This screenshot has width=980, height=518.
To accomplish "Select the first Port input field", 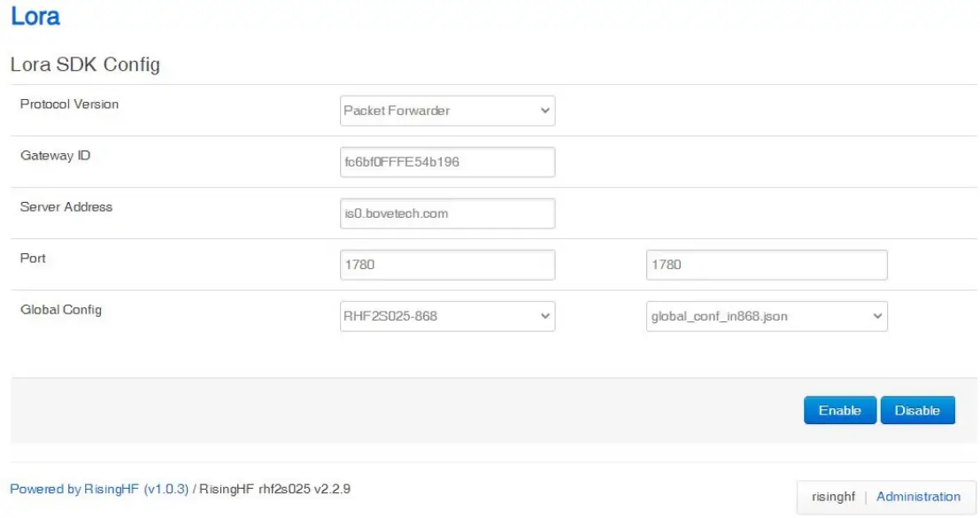I will pos(447,264).
